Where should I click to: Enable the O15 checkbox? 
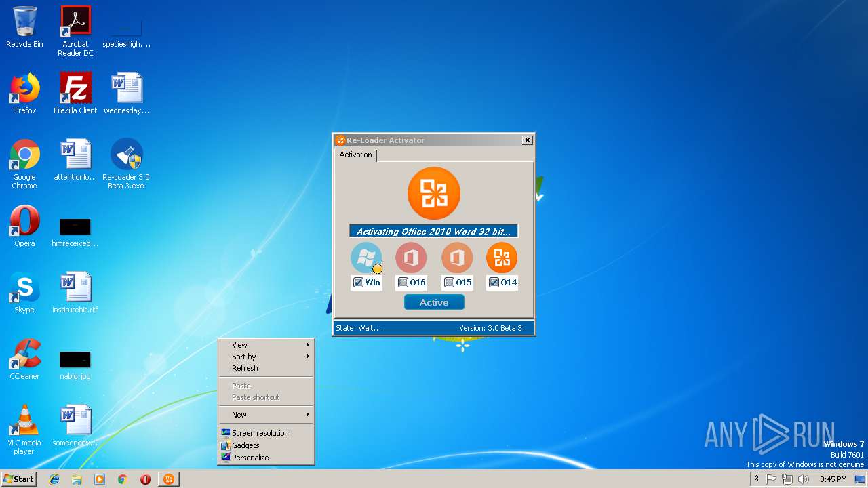click(449, 283)
